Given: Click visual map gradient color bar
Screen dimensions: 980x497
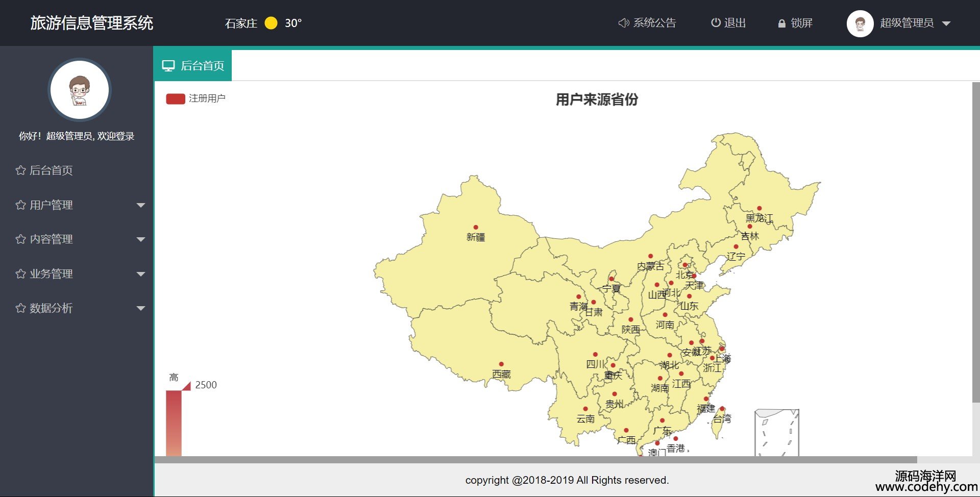Looking at the screenshot, I should click(x=174, y=424).
